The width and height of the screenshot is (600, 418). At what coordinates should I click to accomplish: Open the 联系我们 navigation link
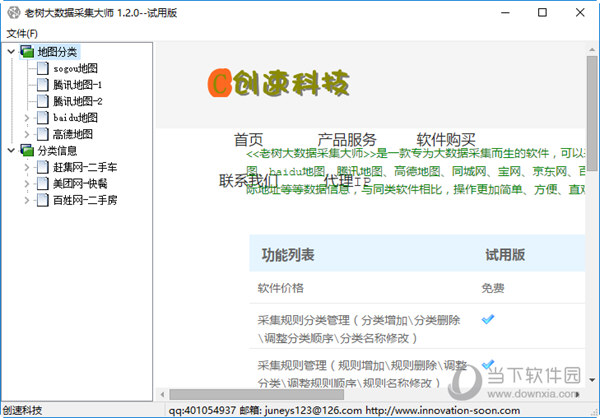[248, 180]
